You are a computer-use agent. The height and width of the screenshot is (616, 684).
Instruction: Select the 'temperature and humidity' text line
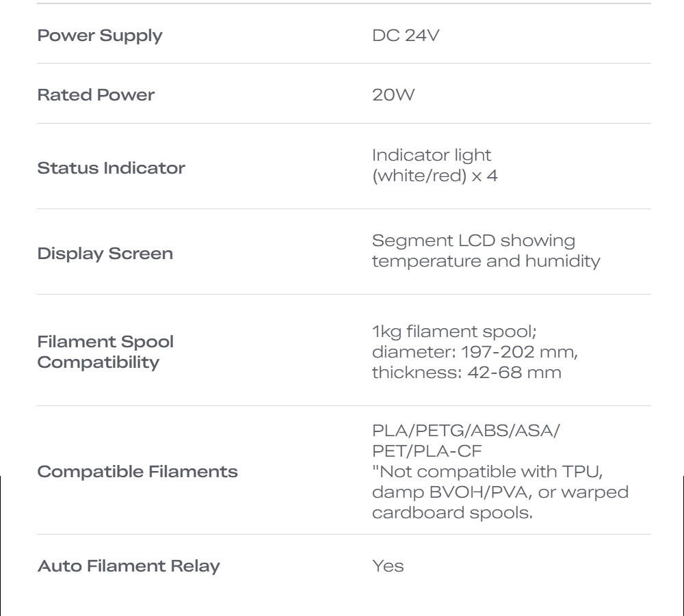[486, 261]
